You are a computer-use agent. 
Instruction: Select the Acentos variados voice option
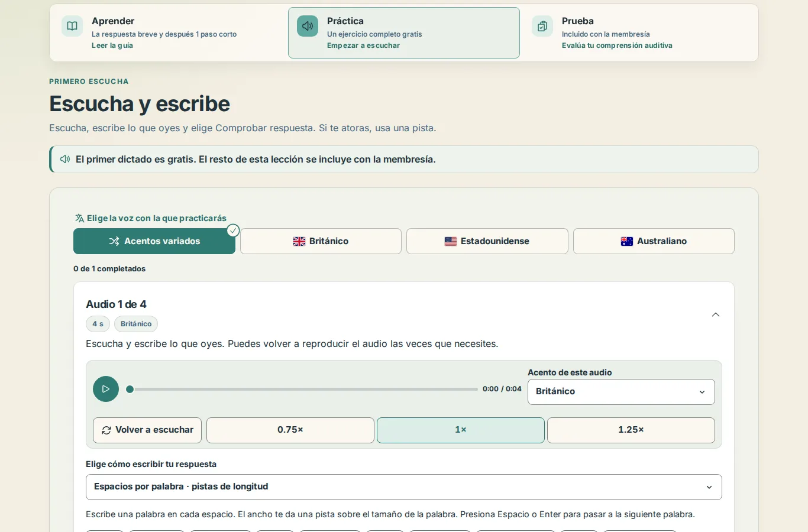tap(154, 241)
